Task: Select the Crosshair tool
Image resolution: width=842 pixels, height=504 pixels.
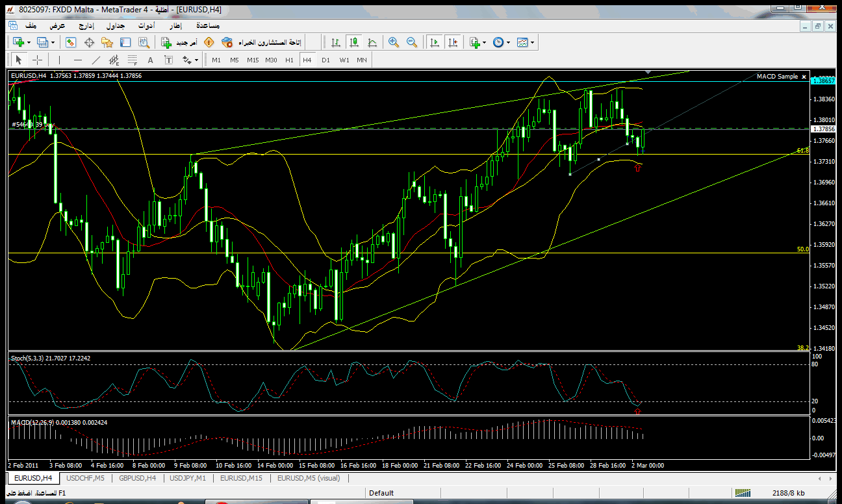Action: (x=38, y=60)
